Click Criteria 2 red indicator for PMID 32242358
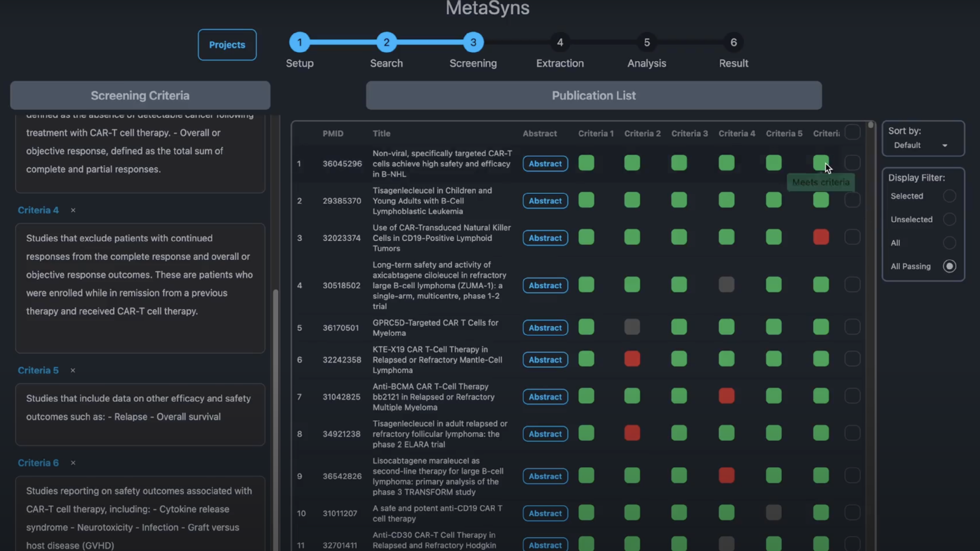Viewport: 980px width, 551px height. (632, 359)
